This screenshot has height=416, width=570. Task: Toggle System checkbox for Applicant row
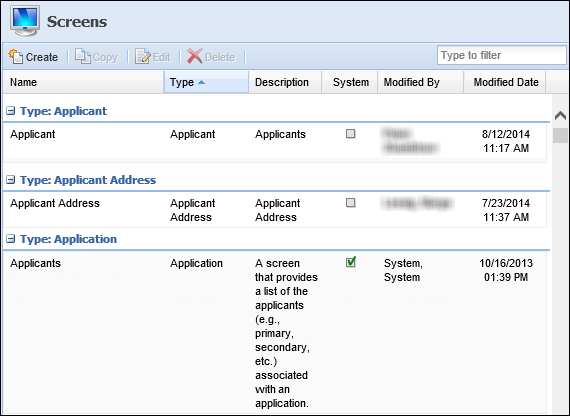350,134
